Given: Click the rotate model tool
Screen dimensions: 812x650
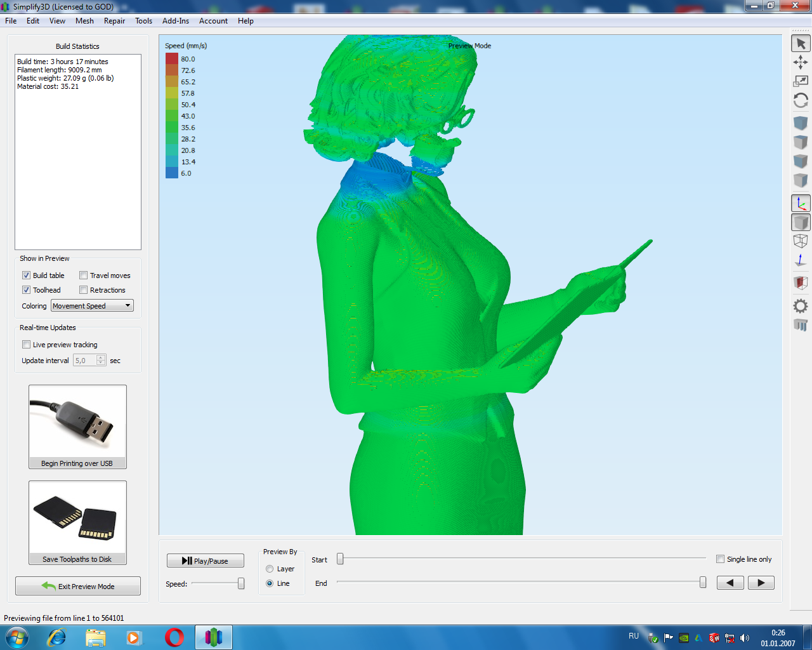Looking at the screenshot, I should (801, 100).
